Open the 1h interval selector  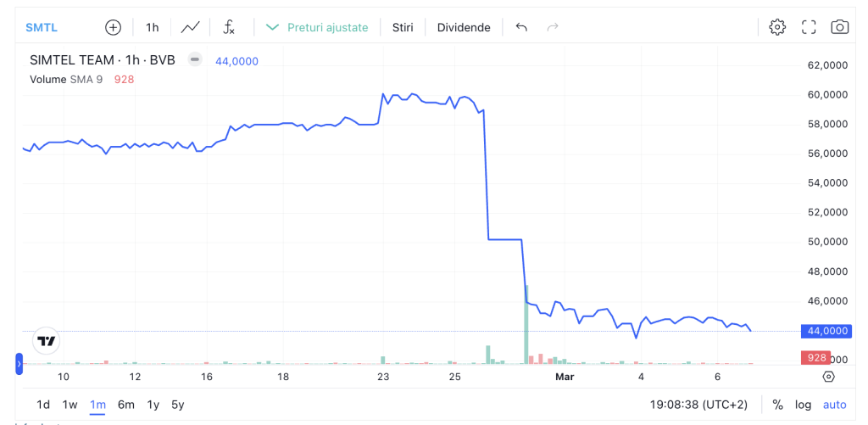tap(153, 27)
